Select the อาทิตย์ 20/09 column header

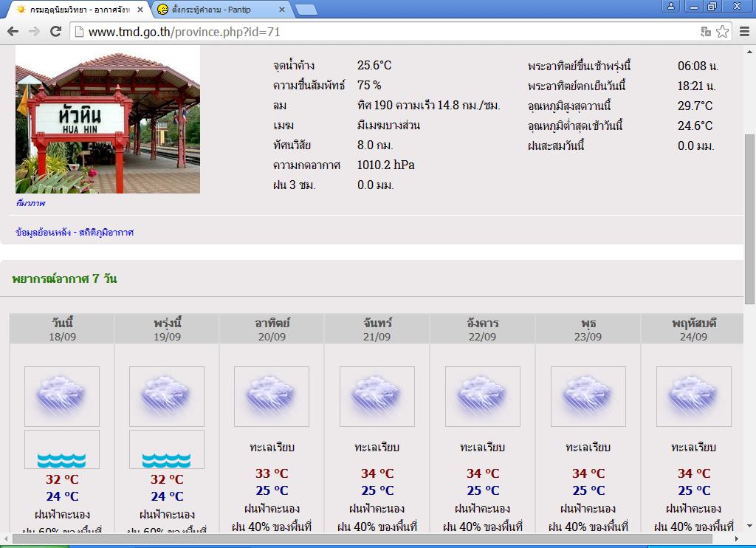coord(272,329)
